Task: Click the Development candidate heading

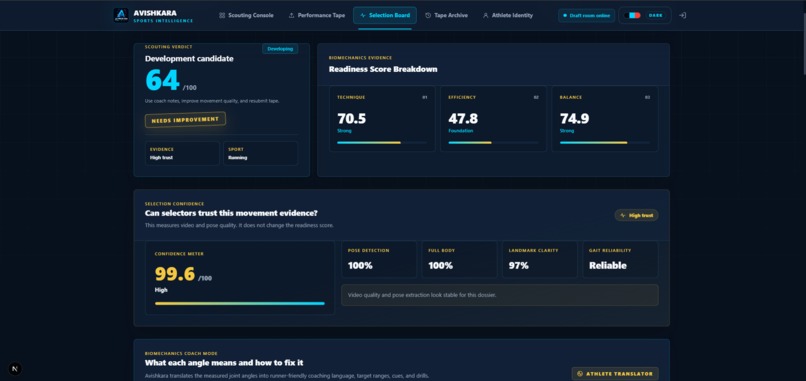Action: point(189,59)
